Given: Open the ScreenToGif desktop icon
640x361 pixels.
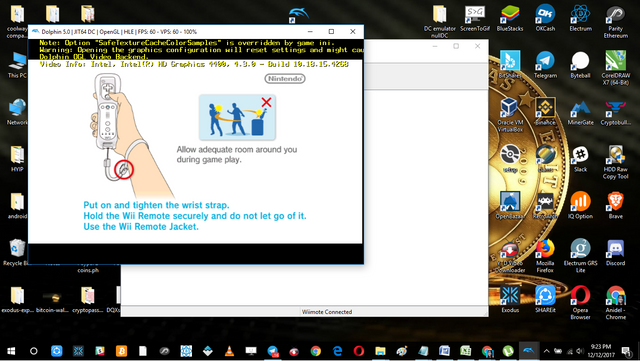Looking at the screenshot, I should pyautogui.click(x=475, y=18).
